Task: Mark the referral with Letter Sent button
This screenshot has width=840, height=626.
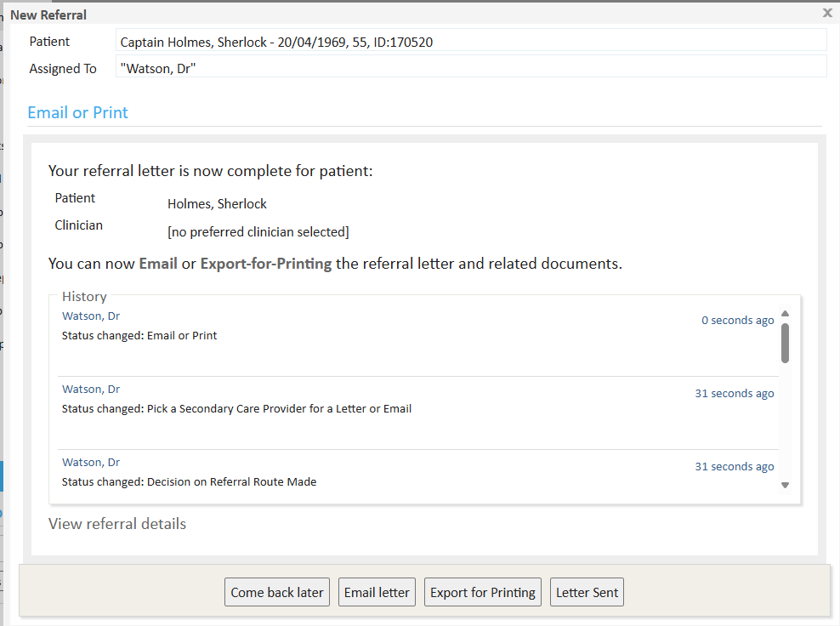Action: 587,592
